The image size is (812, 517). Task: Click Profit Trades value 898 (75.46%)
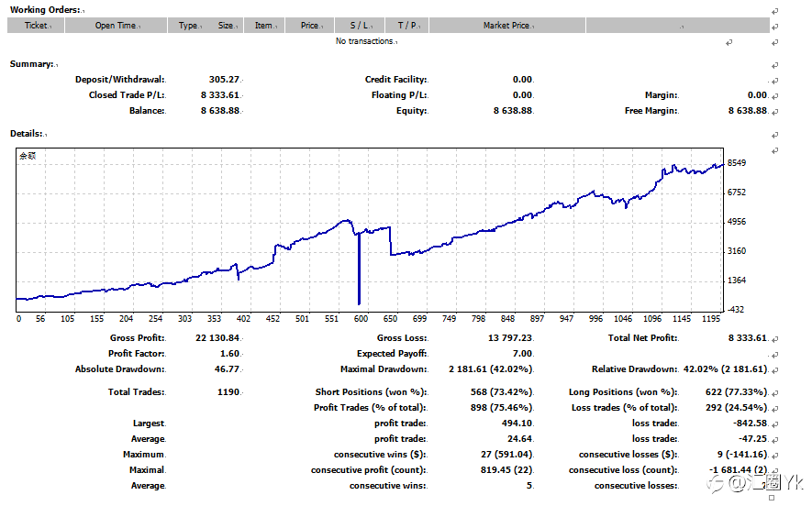click(501, 408)
